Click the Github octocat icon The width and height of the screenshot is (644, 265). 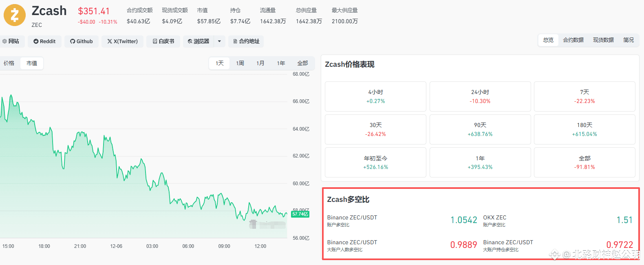73,41
